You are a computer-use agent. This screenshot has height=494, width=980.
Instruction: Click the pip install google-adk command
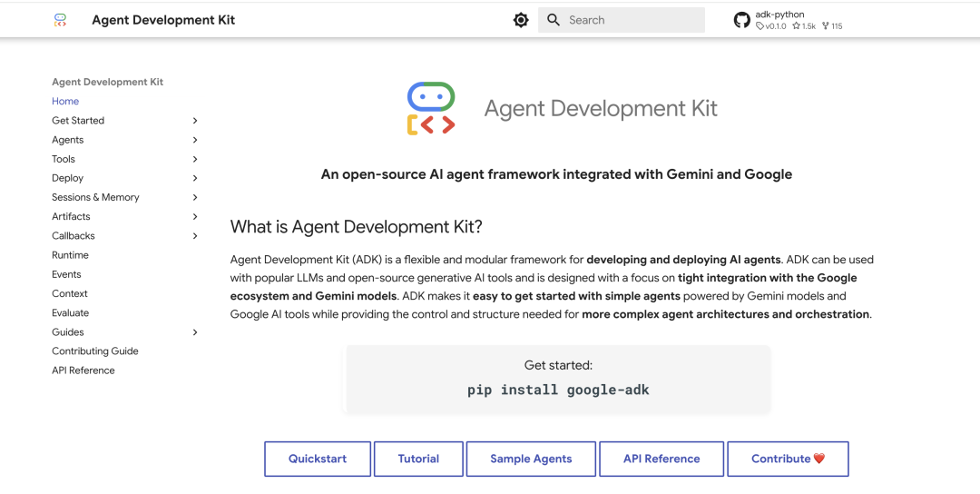point(558,390)
